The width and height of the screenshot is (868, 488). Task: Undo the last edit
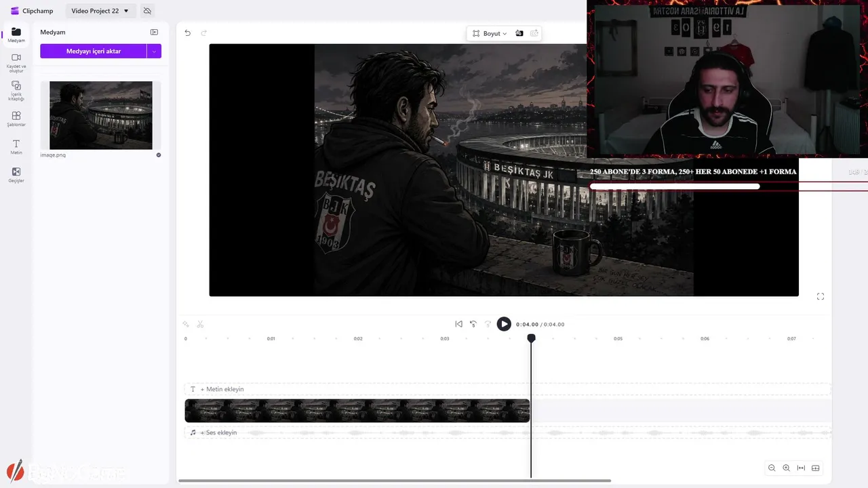(188, 33)
